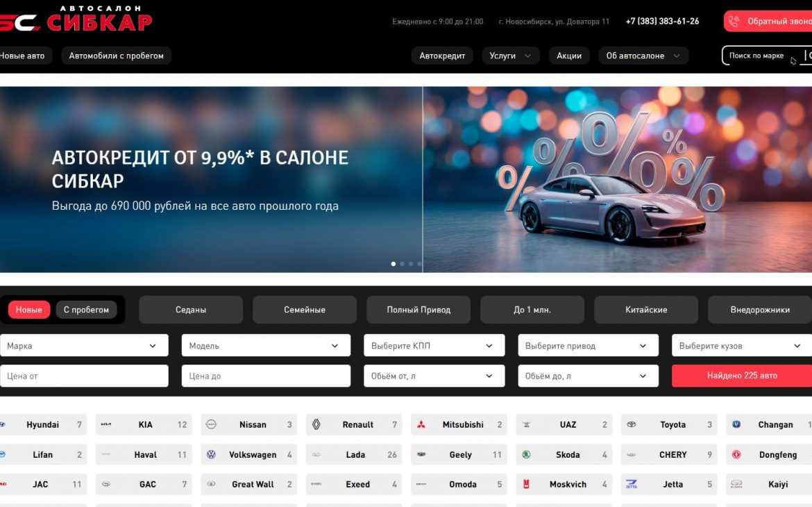The height and width of the screenshot is (507, 812).
Task: Click the Omoda brand logo icon
Action: coord(421,484)
